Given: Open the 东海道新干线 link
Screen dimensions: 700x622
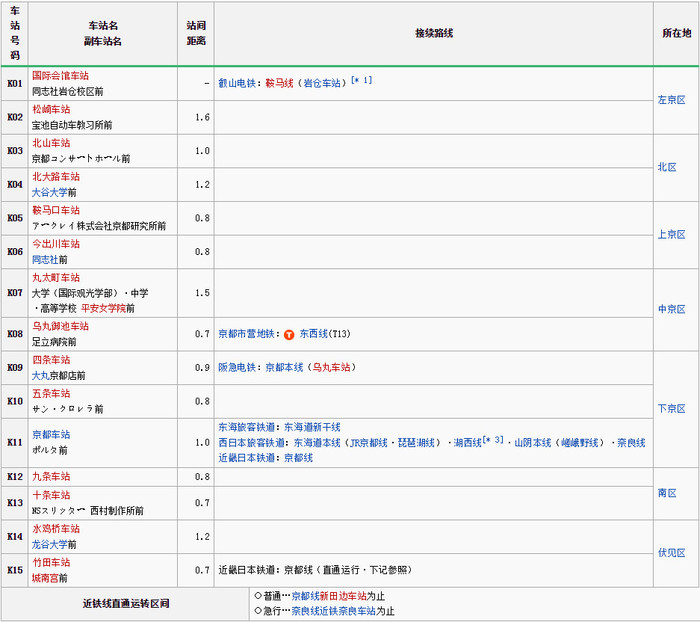Looking at the screenshot, I should [312, 427].
